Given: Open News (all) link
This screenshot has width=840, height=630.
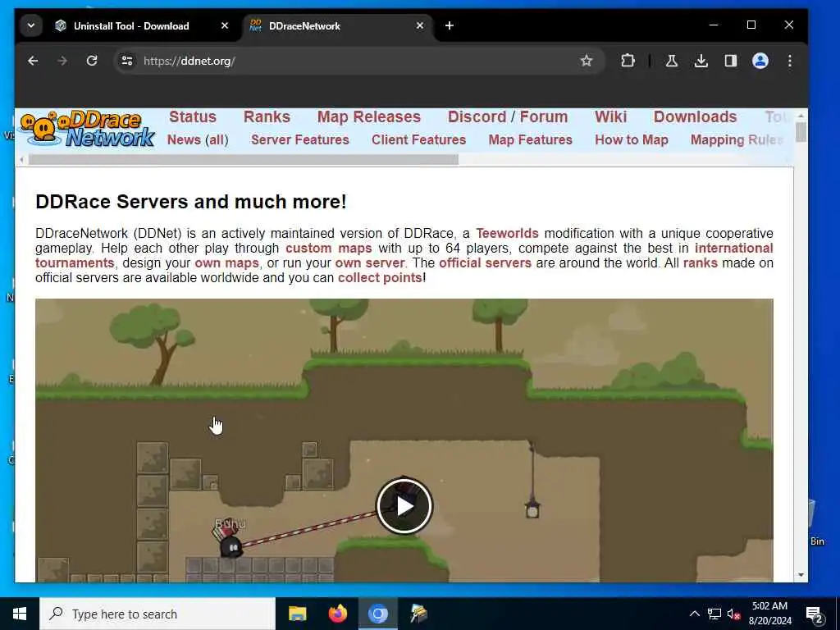Looking at the screenshot, I should click(x=198, y=139).
